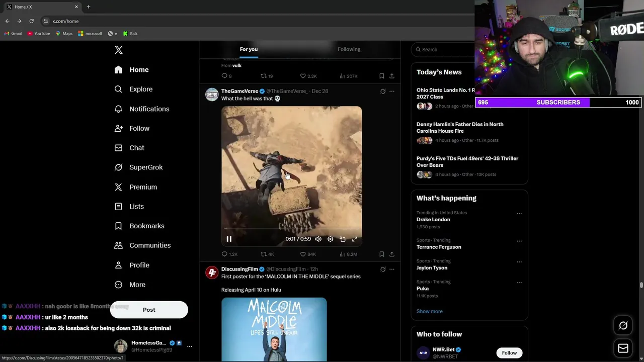This screenshot has width=644, height=362.
Task: Pause the TheGameVerse video
Action: (x=229, y=239)
